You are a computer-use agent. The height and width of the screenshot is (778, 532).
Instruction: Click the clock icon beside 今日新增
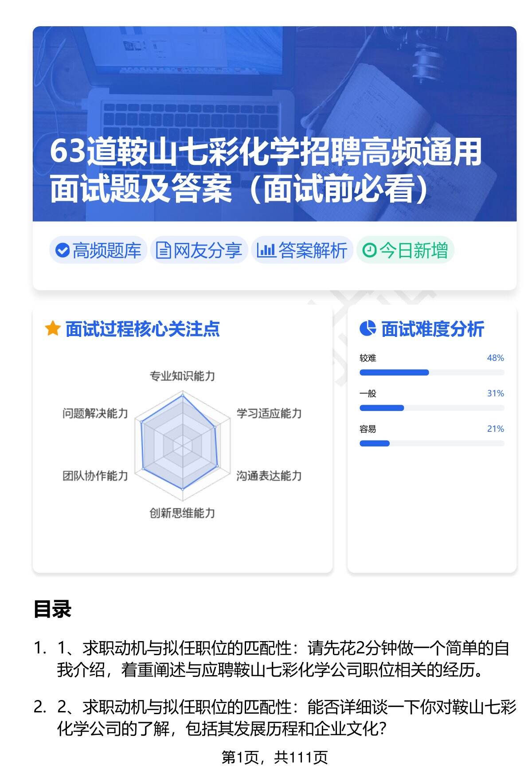click(x=369, y=250)
